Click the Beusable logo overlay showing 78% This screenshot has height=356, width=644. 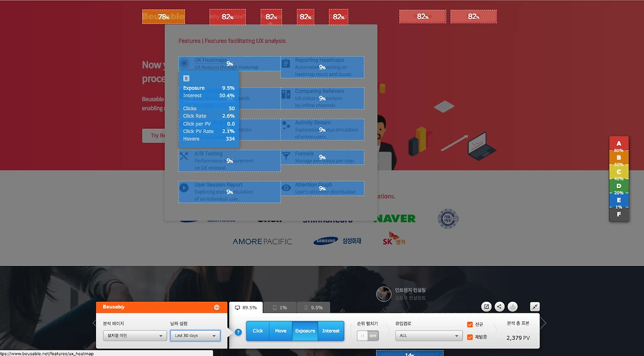pos(164,17)
